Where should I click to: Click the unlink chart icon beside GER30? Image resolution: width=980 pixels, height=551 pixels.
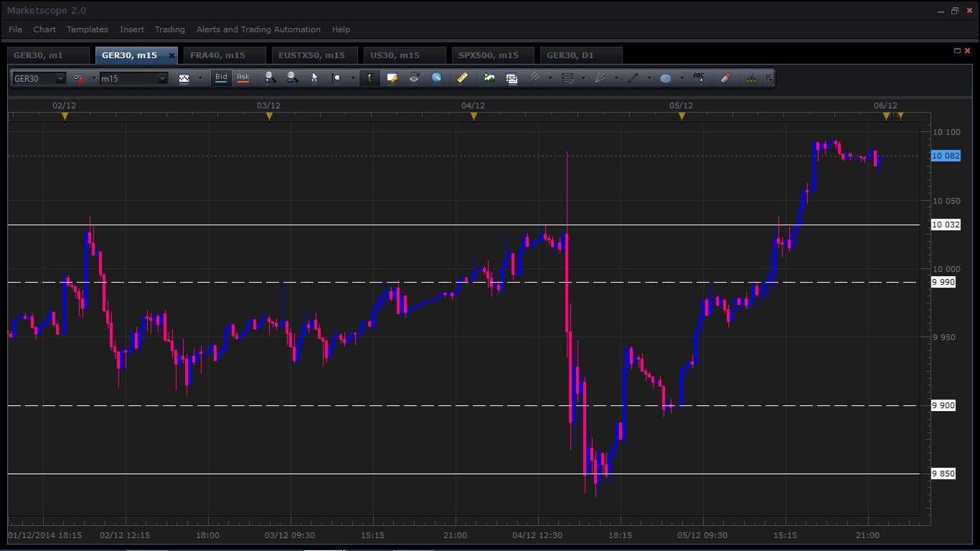pos(78,78)
